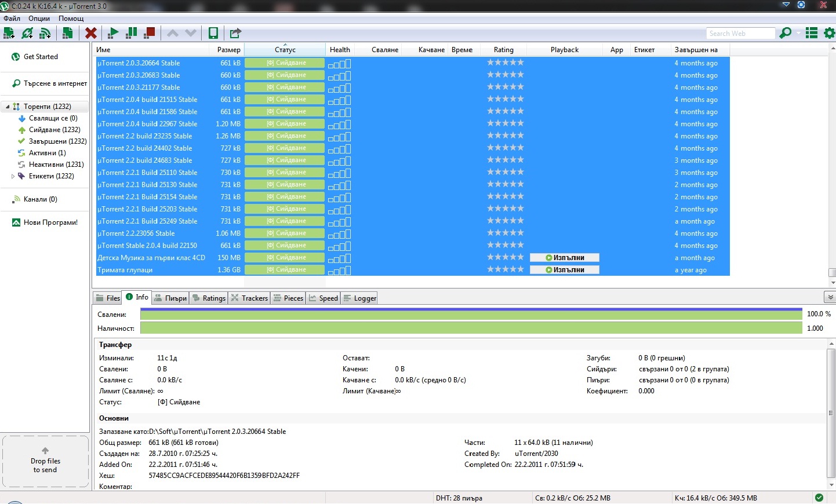Click the DHT: 28 пиъра status entry
This screenshot has width=836, height=504.
(459, 498)
